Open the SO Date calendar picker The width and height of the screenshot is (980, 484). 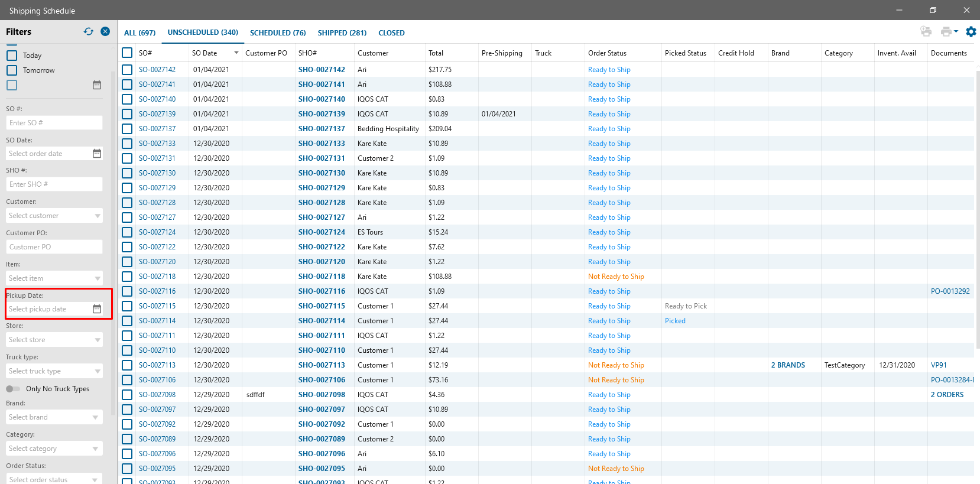[97, 154]
